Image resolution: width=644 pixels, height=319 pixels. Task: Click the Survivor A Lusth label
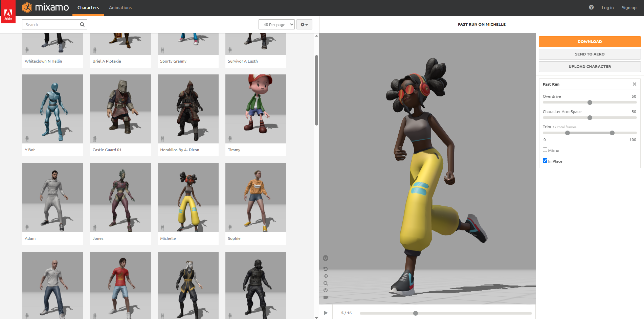pyautogui.click(x=243, y=61)
